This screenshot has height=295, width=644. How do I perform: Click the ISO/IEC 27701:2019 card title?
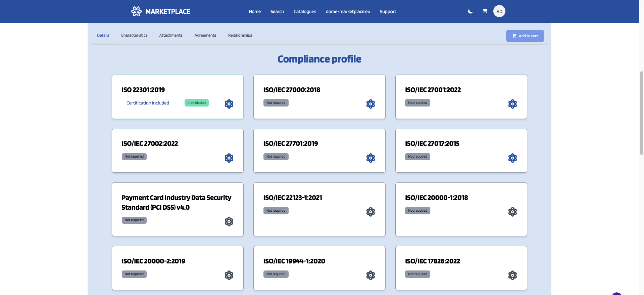[291, 143]
